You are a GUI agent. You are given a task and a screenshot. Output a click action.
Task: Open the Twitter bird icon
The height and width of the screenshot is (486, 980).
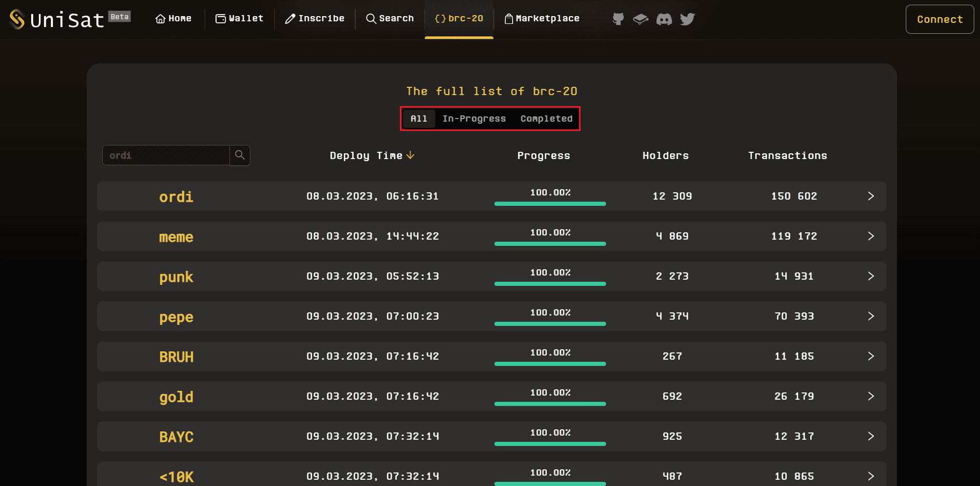click(x=687, y=19)
